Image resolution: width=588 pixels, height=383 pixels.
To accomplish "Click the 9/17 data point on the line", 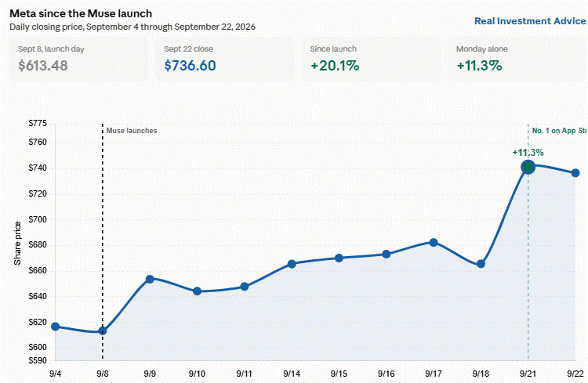I will [x=434, y=243].
